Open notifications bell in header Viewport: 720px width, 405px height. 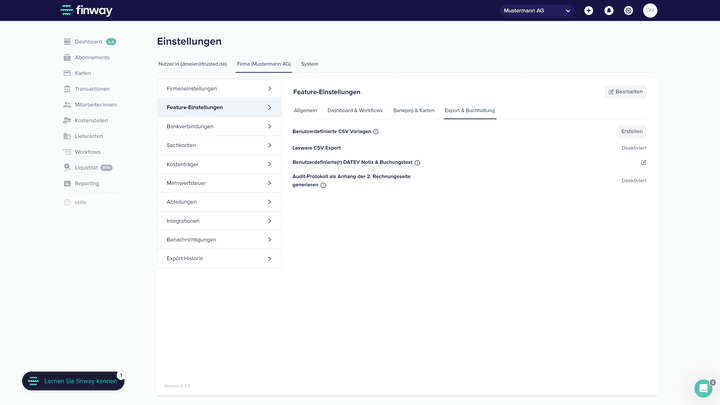tap(609, 11)
